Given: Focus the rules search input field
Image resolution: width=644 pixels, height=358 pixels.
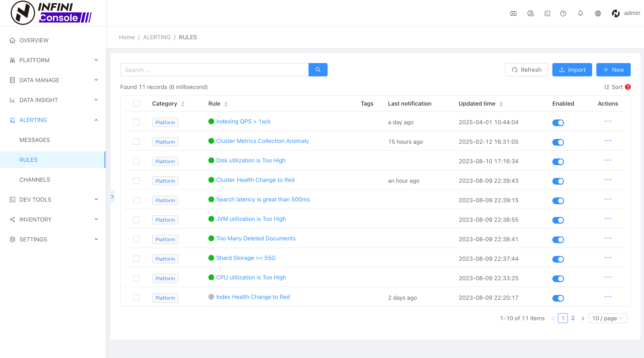Looking at the screenshot, I should click(214, 69).
